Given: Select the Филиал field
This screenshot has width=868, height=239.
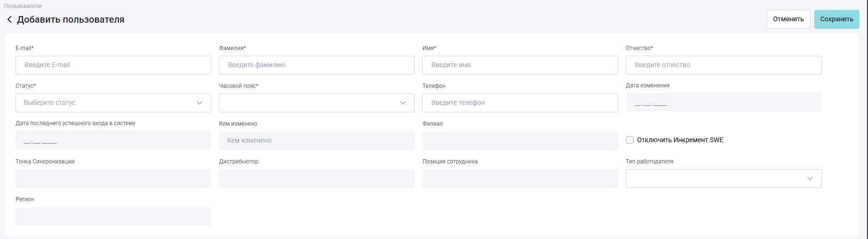Looking at the screenshot, I should pos(520,141).
